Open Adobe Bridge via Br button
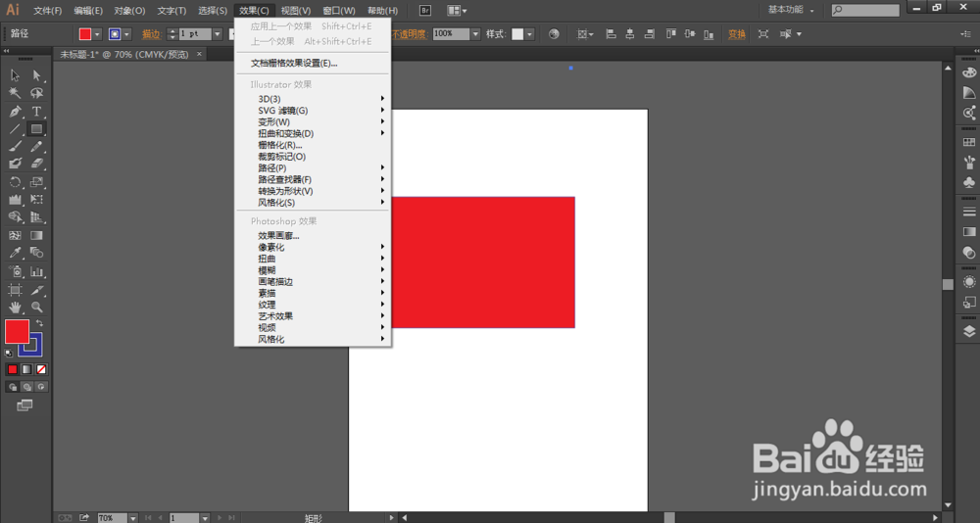 [x=425, y=10]
